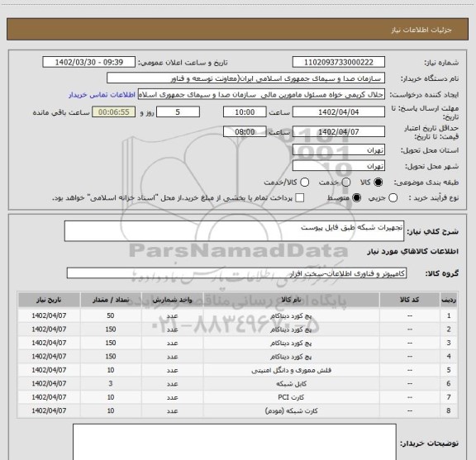Click the response deadline time 10:00
Image resolution: width=476 pixels, height=460 pixels.
[245, 112]
